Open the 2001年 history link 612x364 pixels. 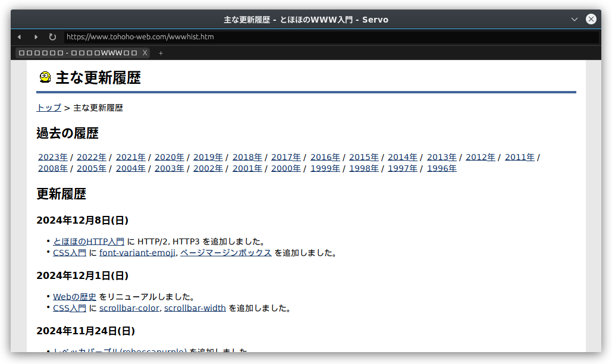tap(247, 168)
